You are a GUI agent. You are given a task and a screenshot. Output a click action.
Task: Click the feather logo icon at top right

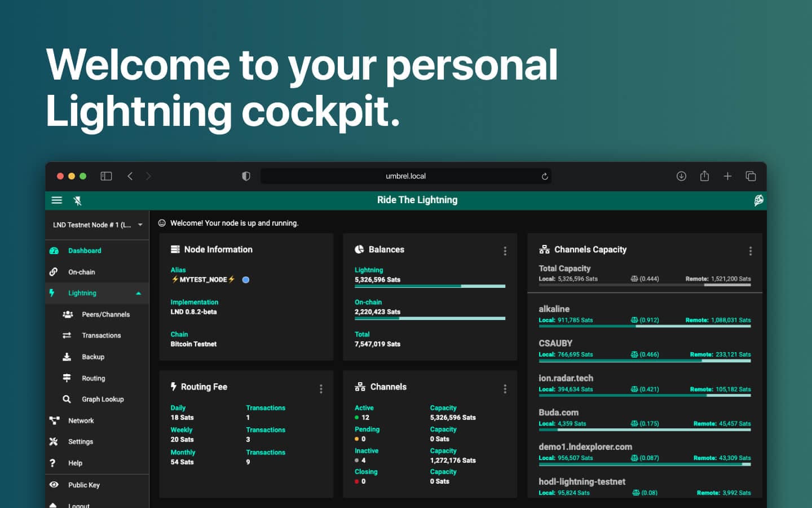point(758,200)
